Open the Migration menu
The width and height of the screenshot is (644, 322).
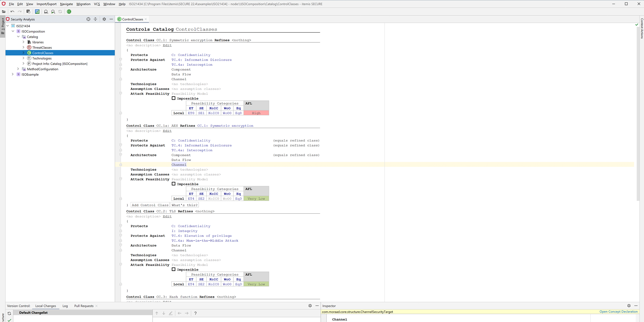[83, 4]
